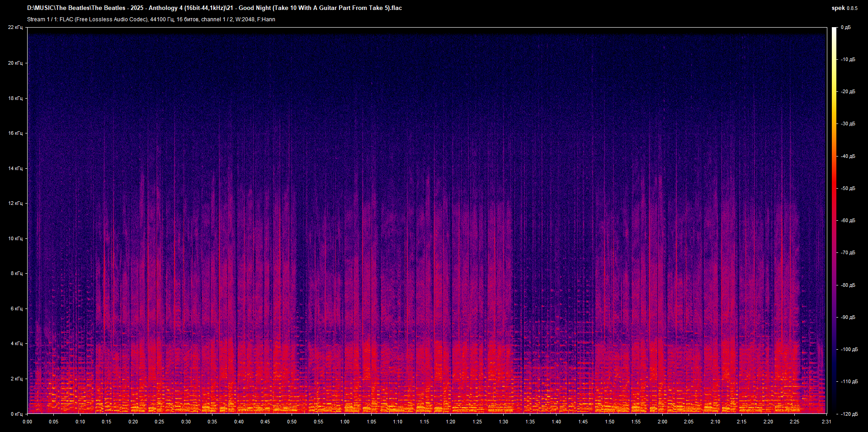Click the file path title text
The height and width of the screenshot is (432, 868).
point(214,8)
